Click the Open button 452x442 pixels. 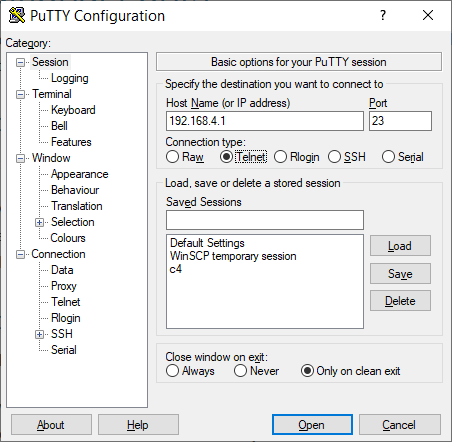[x=312, y=425]
